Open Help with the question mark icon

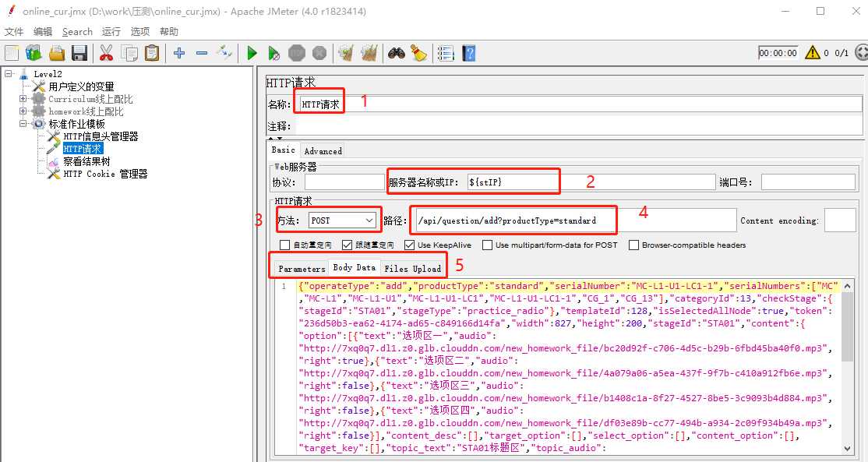[x=468, y=53]
